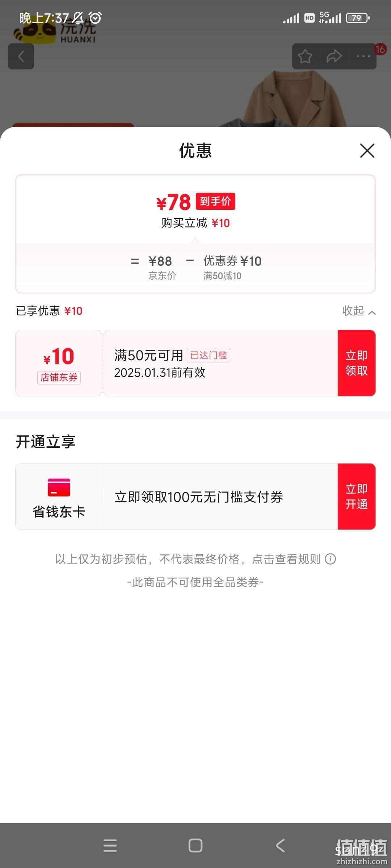Viewport: 391px width, 868px height.
Task: Open the rules link 点击查看规则
Action: click(286, 559)
